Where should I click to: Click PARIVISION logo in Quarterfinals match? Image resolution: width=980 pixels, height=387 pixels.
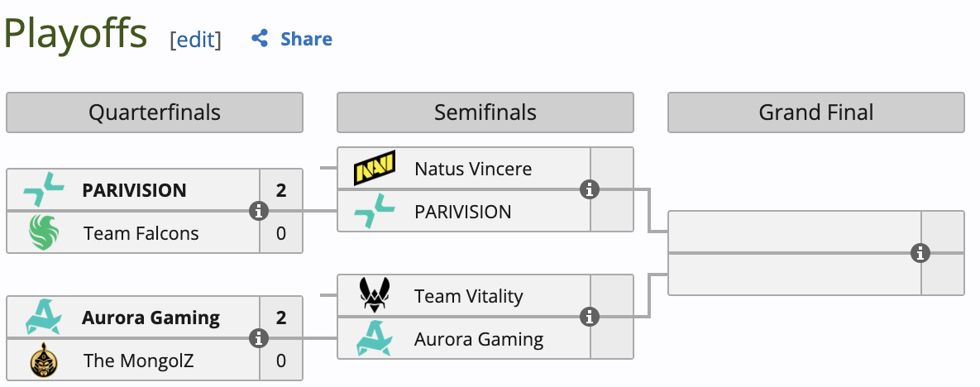click(x=43, y=190)
